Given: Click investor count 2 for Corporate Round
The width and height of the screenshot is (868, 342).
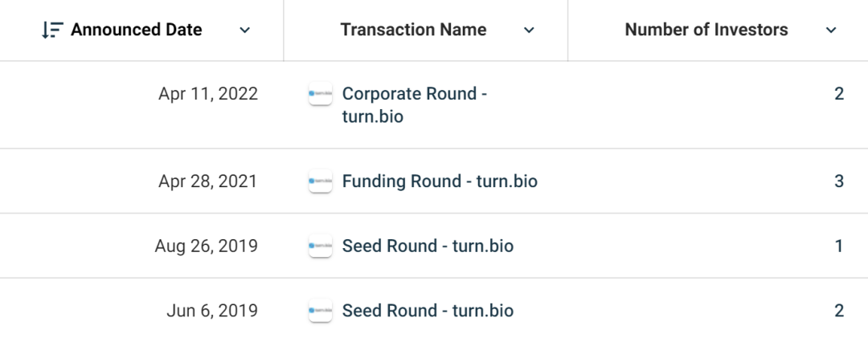Looking at the screenshot, I should (839, 93).
